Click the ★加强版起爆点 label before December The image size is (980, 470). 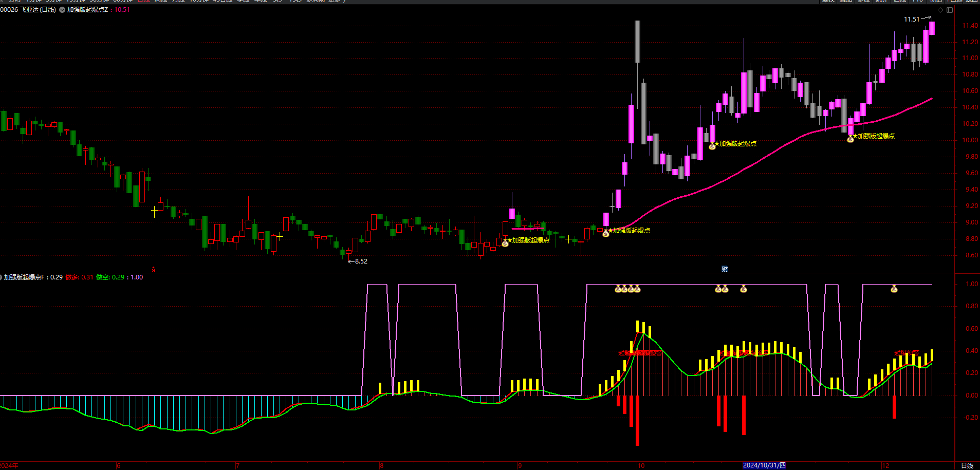tap(874, 136)
